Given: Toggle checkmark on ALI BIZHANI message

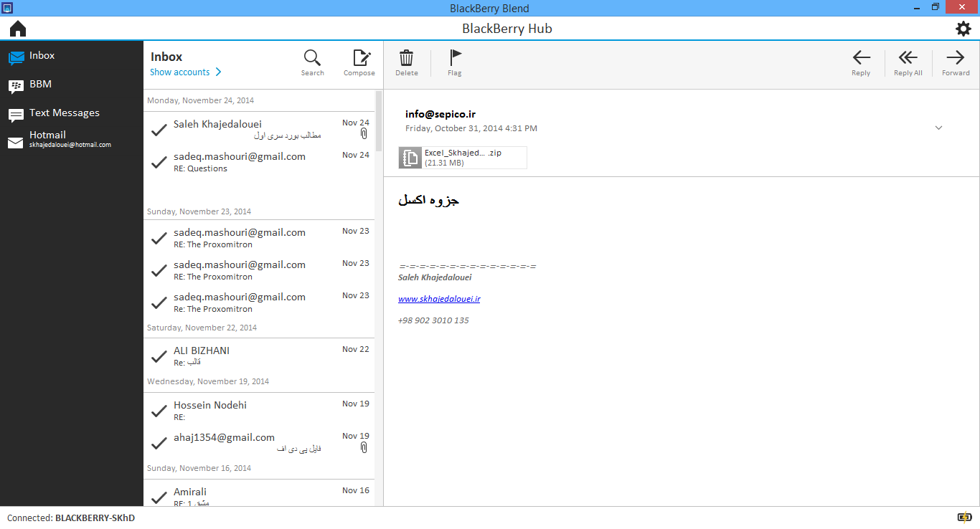Looking at the screenshot, I should [159, 356].
